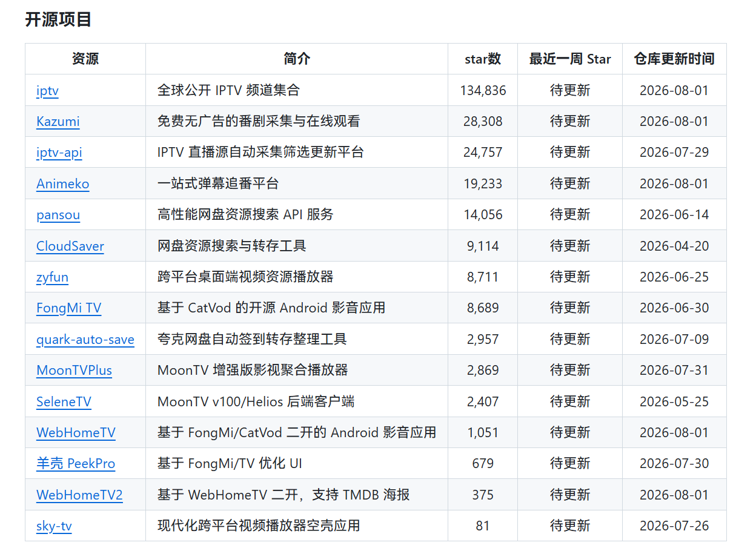Click description 基于 WebHomeTV 二开，支持 TMDB 海报

point(283,495)
